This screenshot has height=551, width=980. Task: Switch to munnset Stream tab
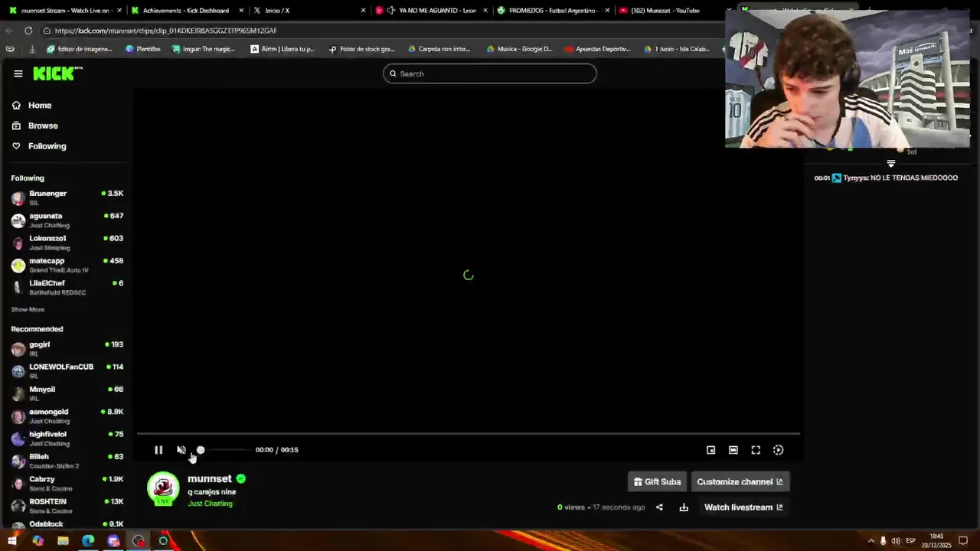64,10
